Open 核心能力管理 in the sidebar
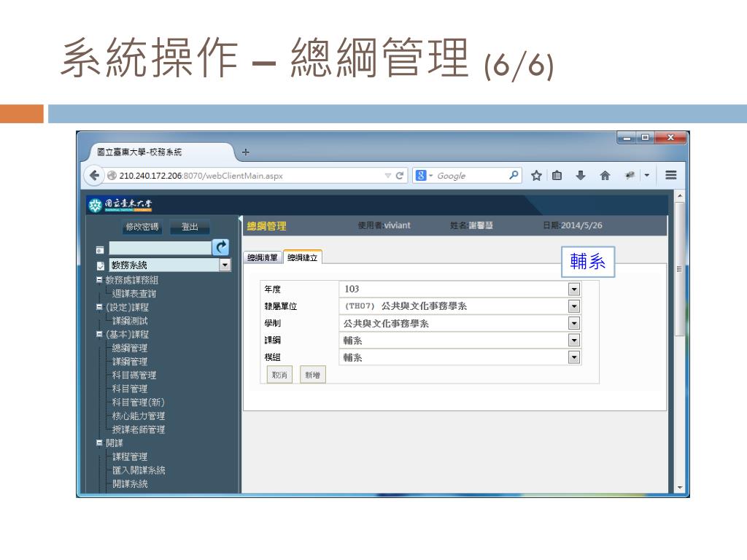This screenshot has width=747, height=560. tap(138, 416)
